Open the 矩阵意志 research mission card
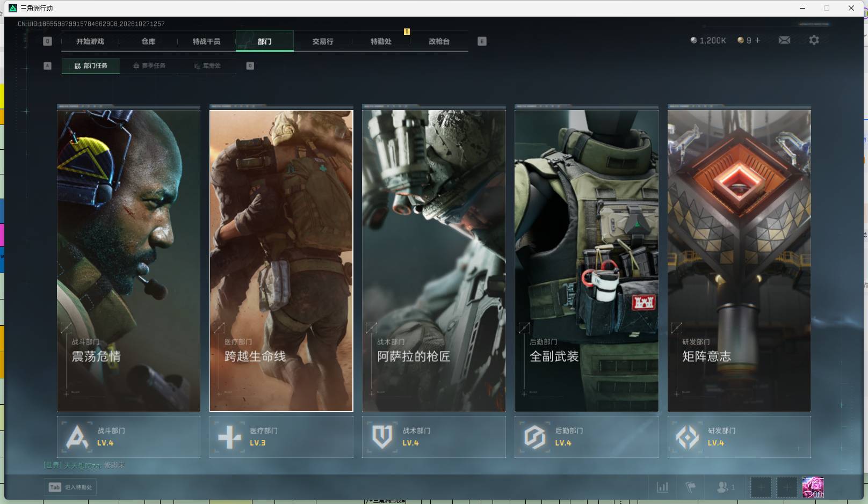The height and width of the screenshot is (504, 868). [739, 261]
